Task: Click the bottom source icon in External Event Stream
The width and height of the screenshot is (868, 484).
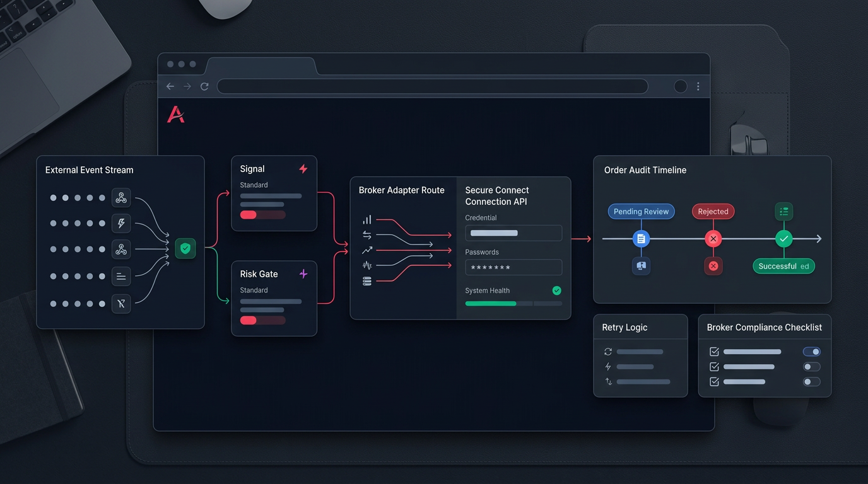Action: click(x=121, y=304)
